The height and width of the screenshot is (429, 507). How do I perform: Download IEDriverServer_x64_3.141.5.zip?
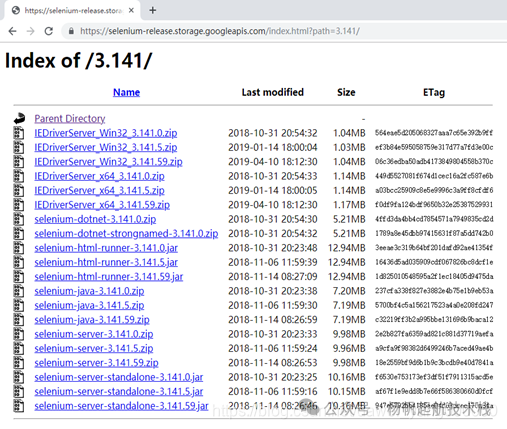pos(99,191)
